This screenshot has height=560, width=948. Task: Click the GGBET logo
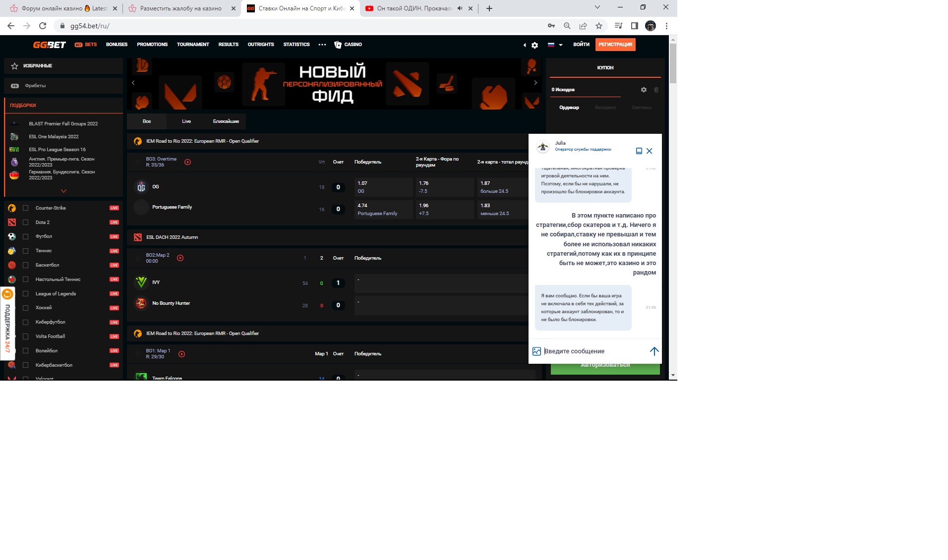point(49,45)
